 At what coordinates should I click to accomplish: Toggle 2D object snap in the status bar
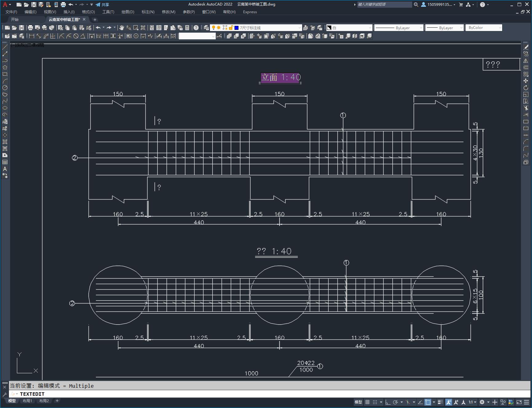428,402
